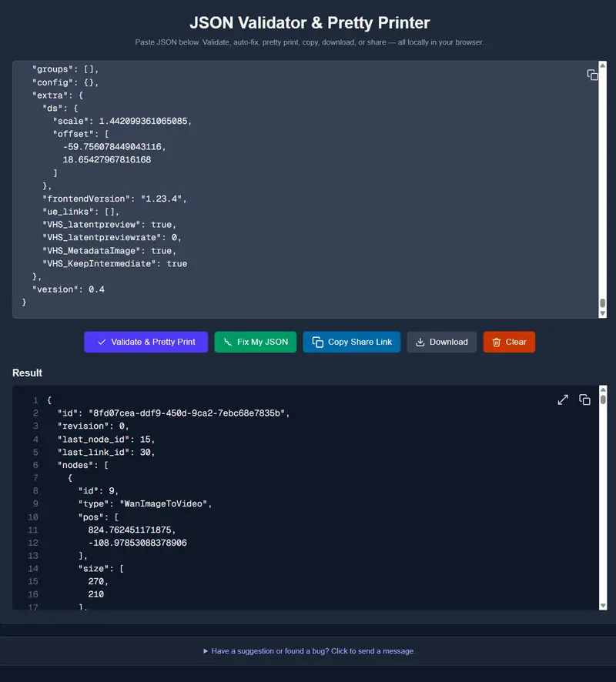The width and height of the screenshot is (616, 682).
Task: Click the "id": 9 line in Result
Action: 99,491
